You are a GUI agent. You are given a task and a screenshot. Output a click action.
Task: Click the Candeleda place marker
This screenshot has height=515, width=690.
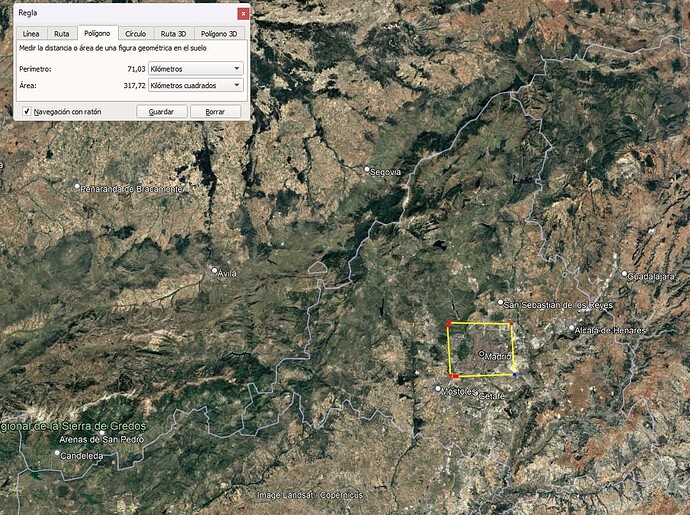57,454
